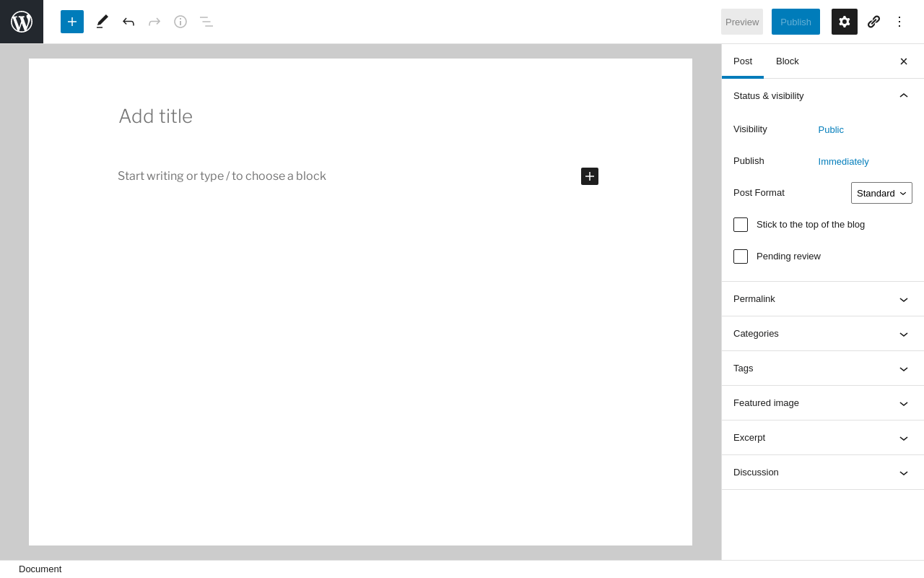Open the Post Format Standard dropdown
Screen dimensions: 924x578
click(881, 193)
